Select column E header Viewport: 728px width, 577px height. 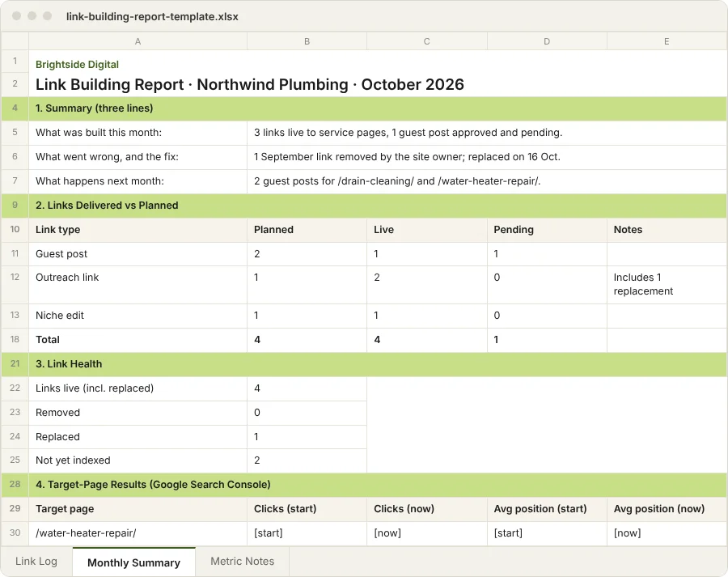click(x=667, y=41)
